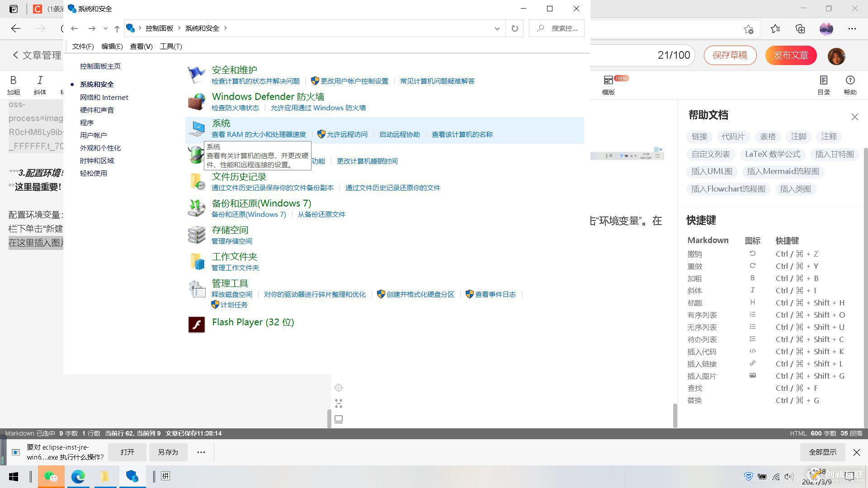868x488 pixels.
Task: Click the 文件历史记录 folder icon
Action: (x=197, y=182)
